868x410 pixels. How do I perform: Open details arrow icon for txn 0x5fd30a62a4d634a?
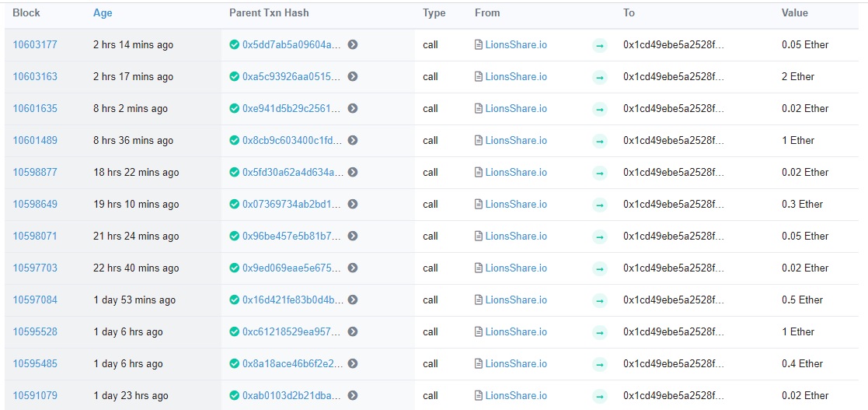click(353, 172)
